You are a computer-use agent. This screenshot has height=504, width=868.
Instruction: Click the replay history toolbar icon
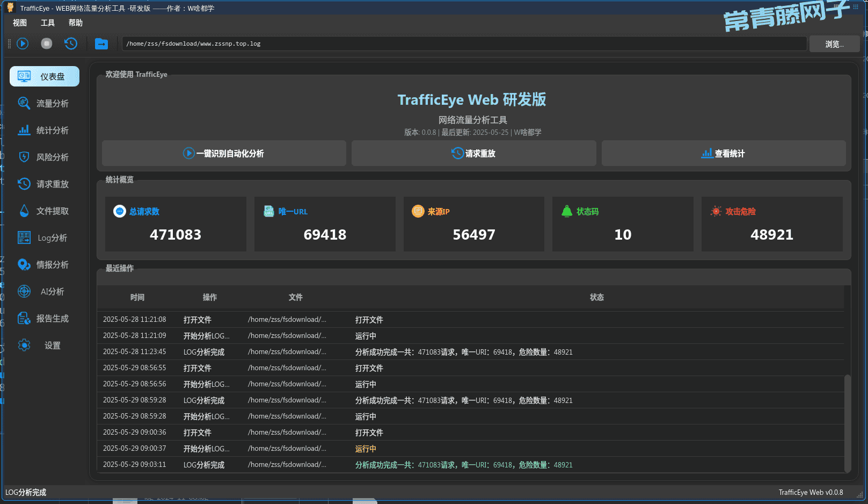(x=71, y=44)
